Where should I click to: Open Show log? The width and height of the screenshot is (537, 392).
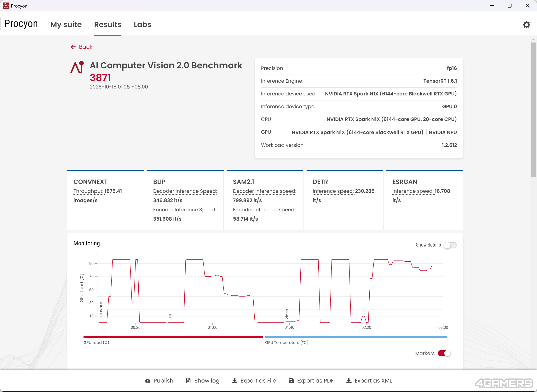207,381
